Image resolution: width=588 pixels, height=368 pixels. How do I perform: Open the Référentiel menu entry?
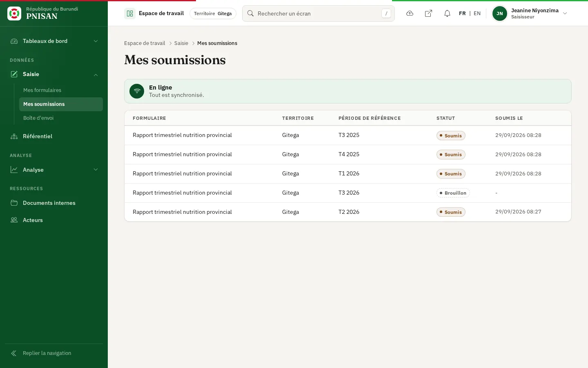coord(54,136)
